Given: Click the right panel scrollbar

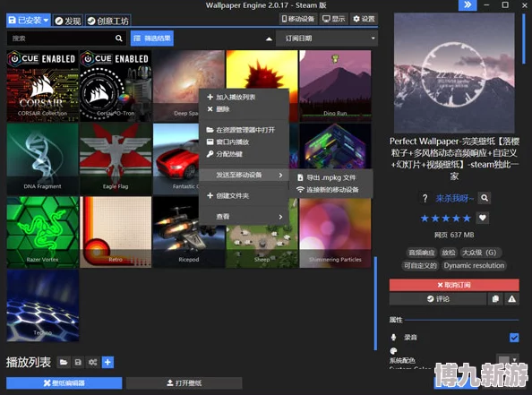Looking at the screenshot, I should click(524, 38).
